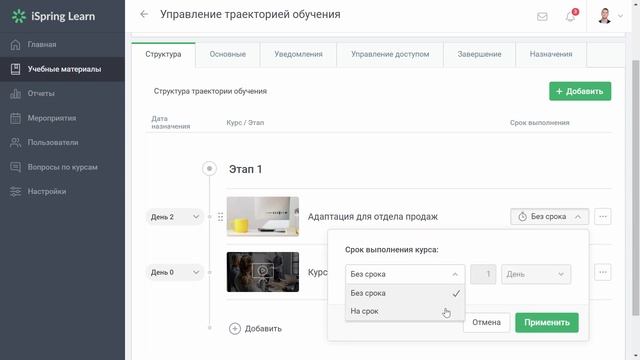Click the Адаптация для отдела продаж title
The width and height of the screenshot is (640, 360).
373,217
